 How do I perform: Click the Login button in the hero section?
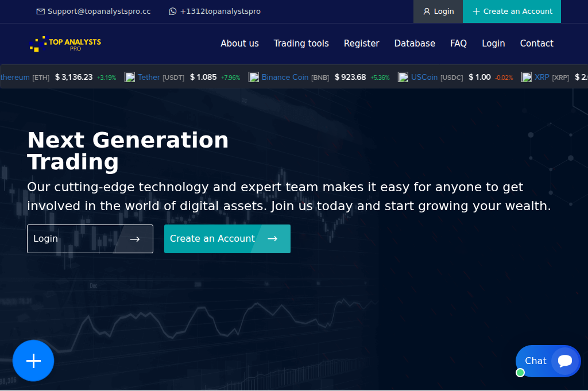coord(90,239)
